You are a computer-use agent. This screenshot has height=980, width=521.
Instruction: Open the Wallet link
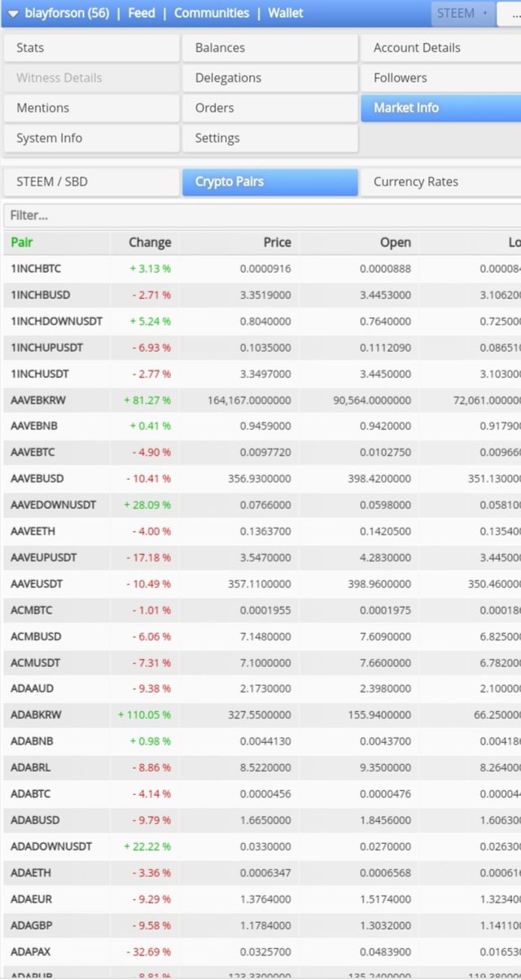tap(285, 13)
